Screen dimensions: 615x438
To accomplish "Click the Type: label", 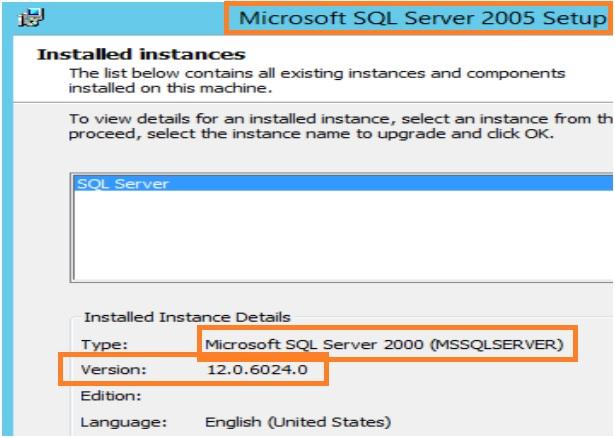I will [x=100, y=345].
